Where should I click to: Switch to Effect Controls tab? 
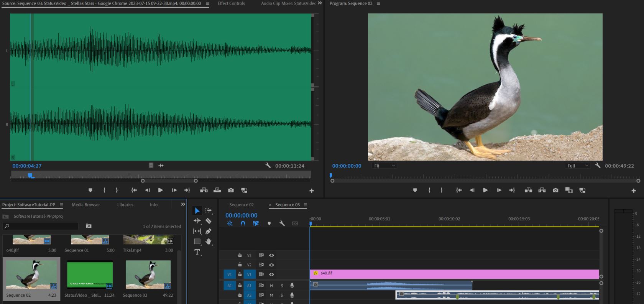(231, 3)
